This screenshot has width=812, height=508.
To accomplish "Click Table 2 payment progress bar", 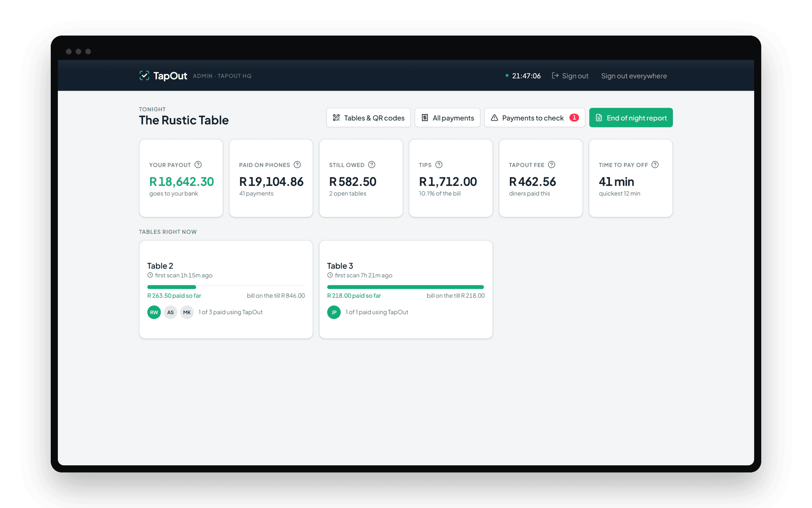I will pyautogui.click(x=226, y=287).
